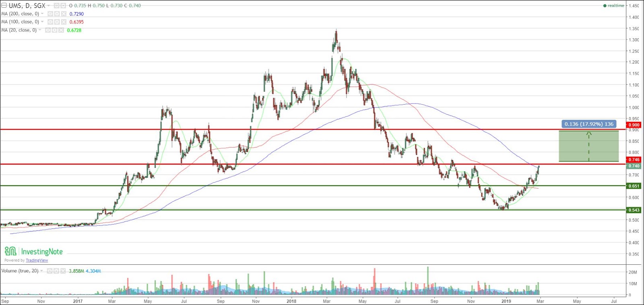
Task: Click the 2017 label on time axis
Action: tap(78, 301)
